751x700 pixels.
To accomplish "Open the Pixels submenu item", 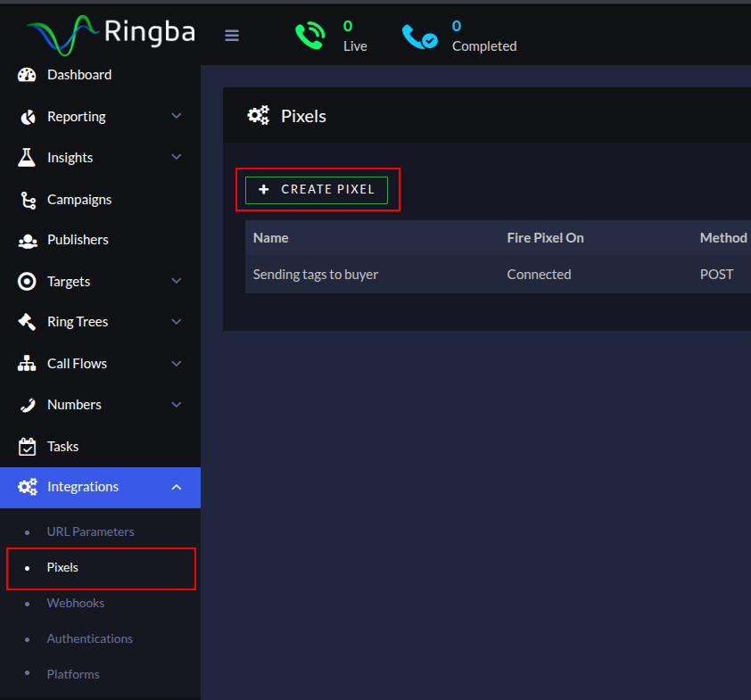I will click(62, 568).
